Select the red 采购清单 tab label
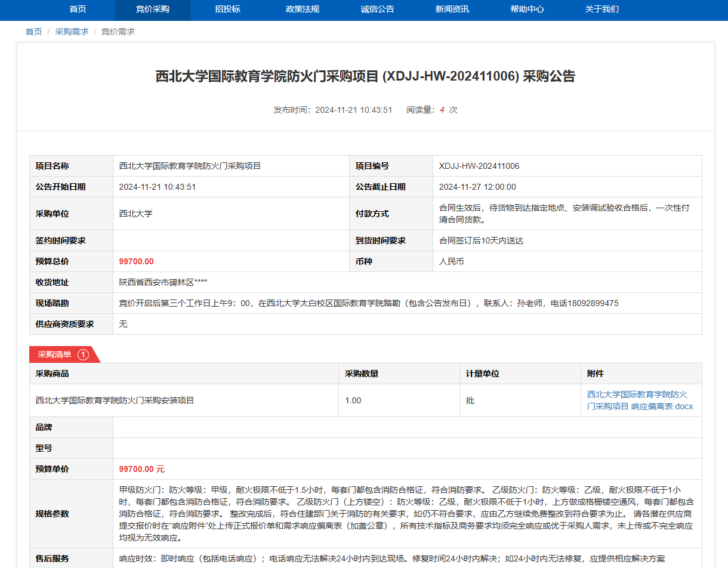The height and width of the screenshot is (568, 728). [55, 354]
